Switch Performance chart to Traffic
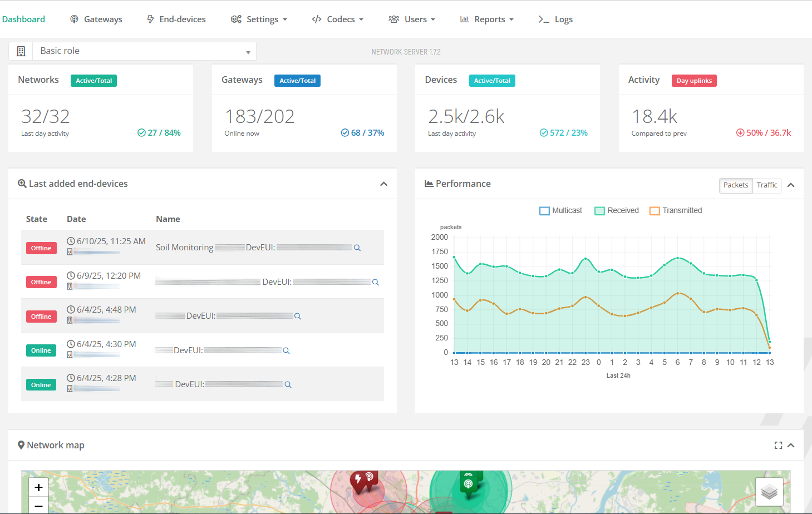The image size is (812, 514). point(767,185)
